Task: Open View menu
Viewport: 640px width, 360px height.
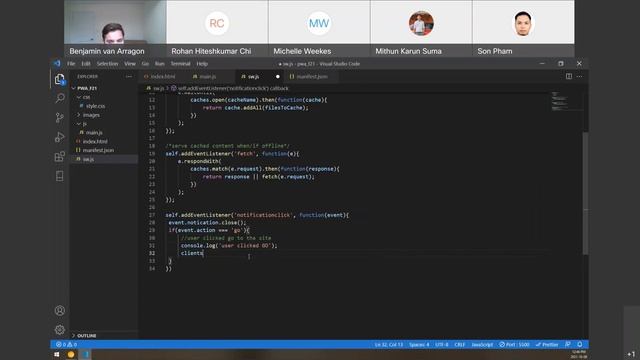Action: click(x=130, y=64)
